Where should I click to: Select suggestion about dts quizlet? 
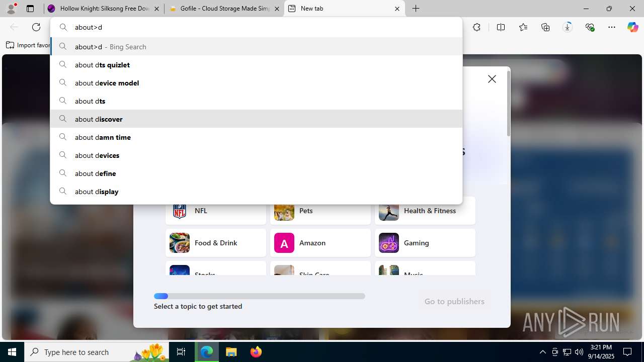pos(256,64)
